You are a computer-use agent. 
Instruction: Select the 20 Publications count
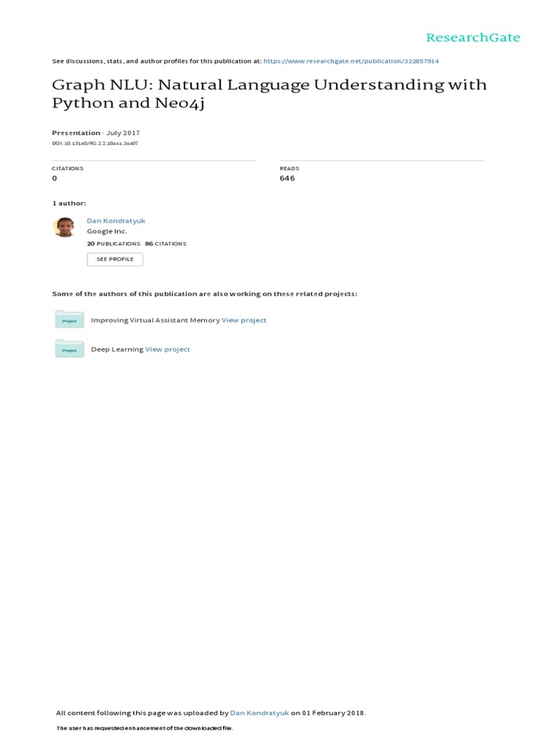pos(113,244)
